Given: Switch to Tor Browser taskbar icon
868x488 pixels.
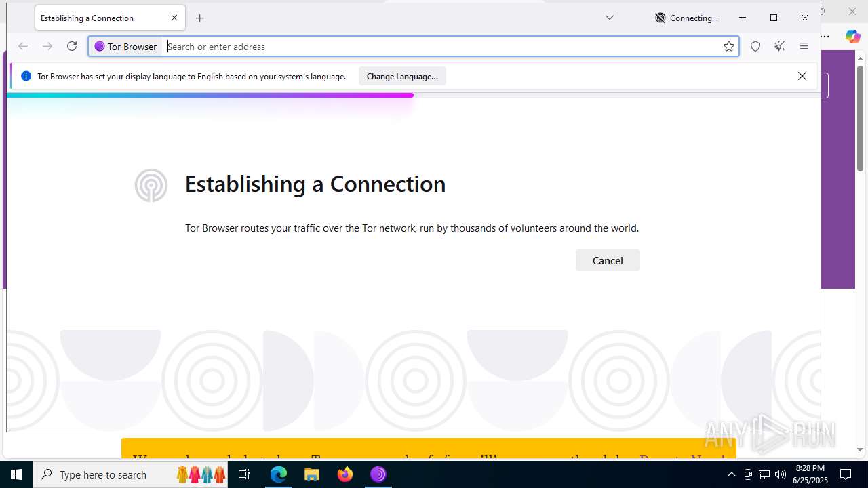Looking at the screenshot, I should click(x=378, y=474).
